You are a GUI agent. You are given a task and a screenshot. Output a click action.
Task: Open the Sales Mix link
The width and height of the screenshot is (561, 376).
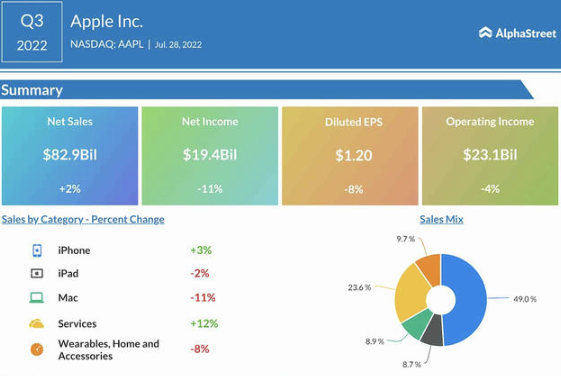pos(442,219)
